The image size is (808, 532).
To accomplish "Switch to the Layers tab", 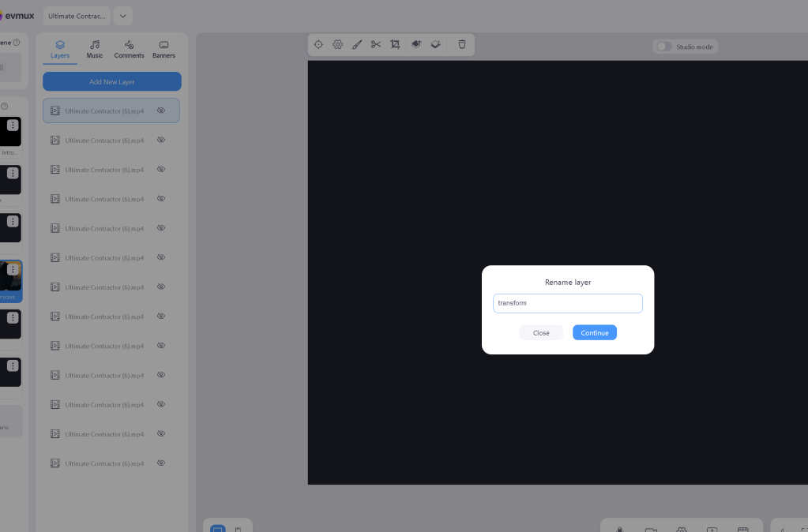I will [60, 50].
